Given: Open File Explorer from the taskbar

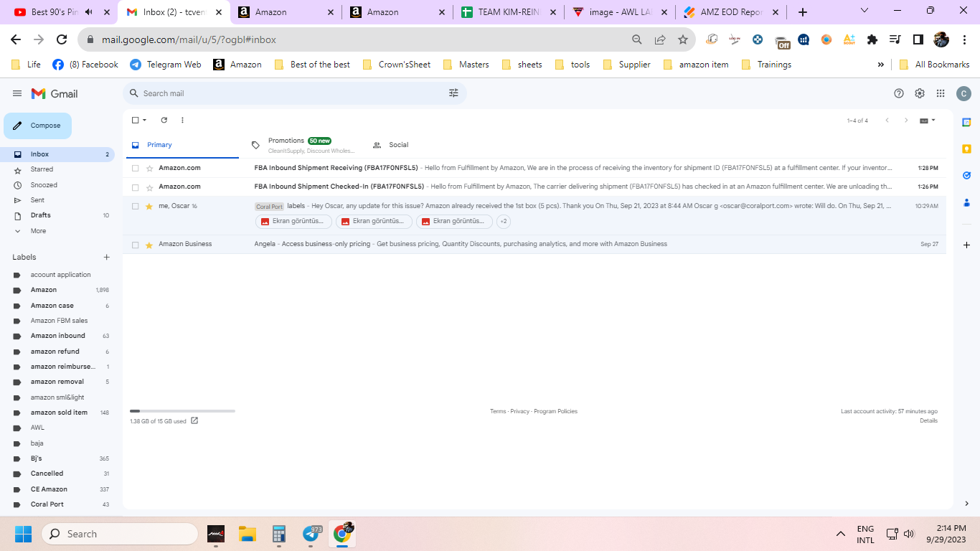Looking at the screenshot, I should [x=248, y=534].
